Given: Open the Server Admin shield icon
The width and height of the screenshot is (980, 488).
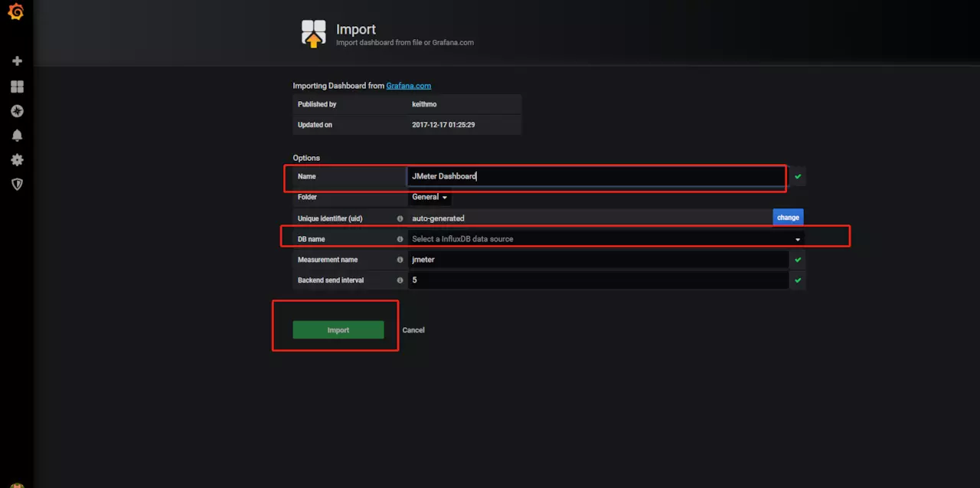Looking at the screenshot, I should click(17, 185).
